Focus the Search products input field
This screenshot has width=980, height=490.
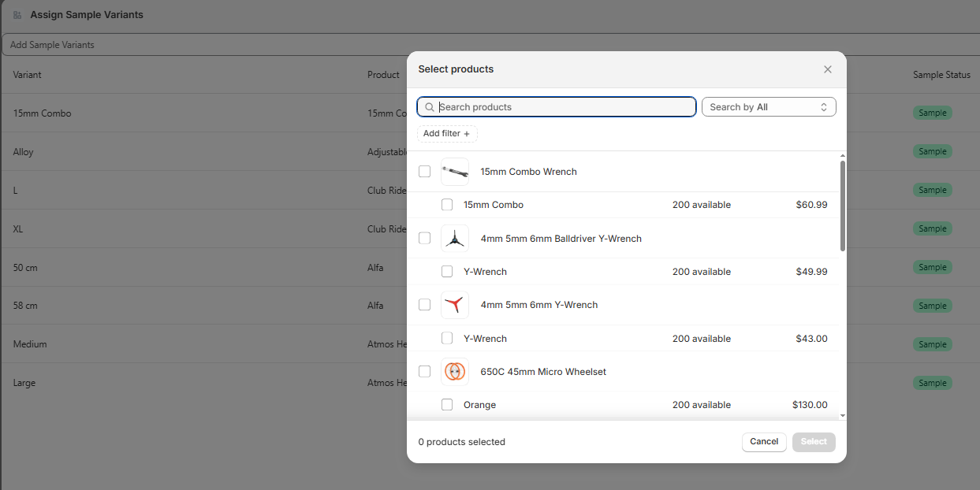coord(564,107)
